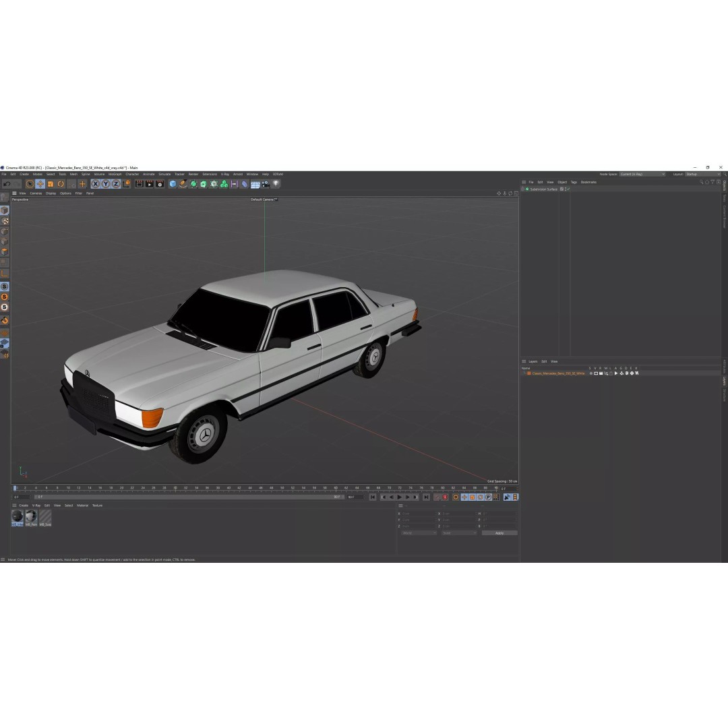Toggle the X axis lock
Image resolution: width=728 pixels, height=728 pixels.
coord(95,184)
